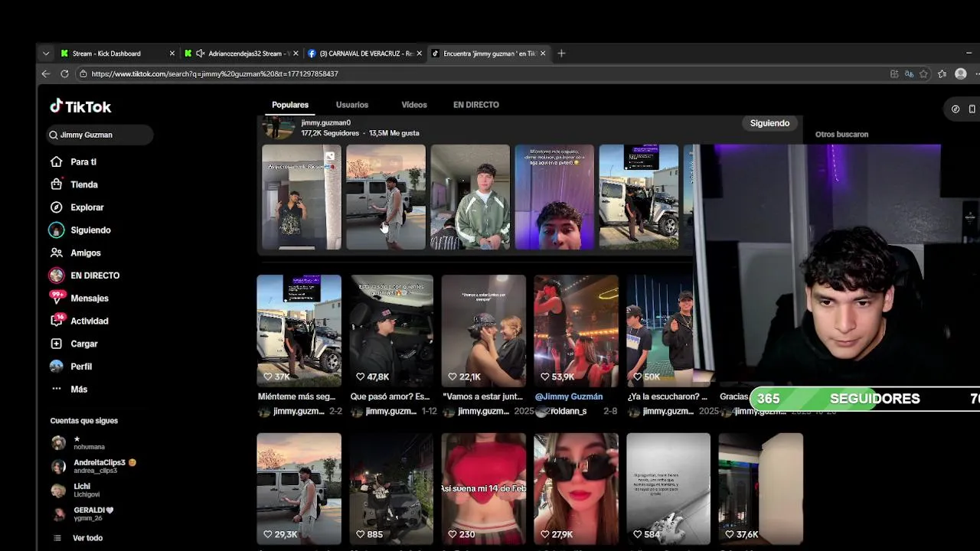The width and height of the screenshot is (980, 551).
Task: Open the Más three-dots menu
Action: [56, 389]
